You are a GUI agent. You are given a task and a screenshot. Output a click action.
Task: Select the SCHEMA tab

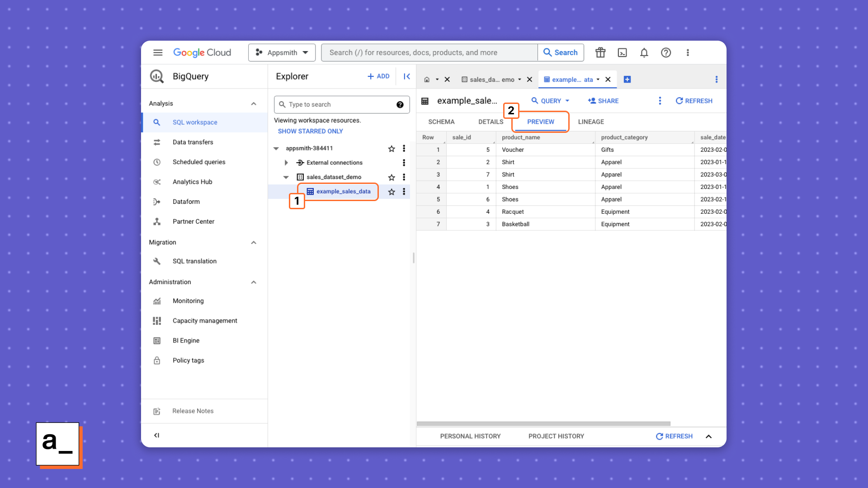(441, 122)
